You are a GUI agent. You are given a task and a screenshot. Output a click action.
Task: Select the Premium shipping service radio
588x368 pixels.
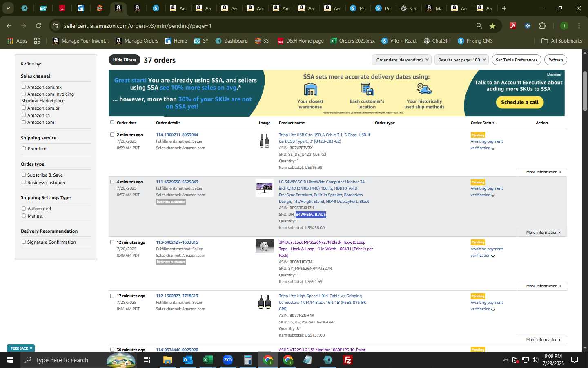pyautogui.click(x=24, y=148)
